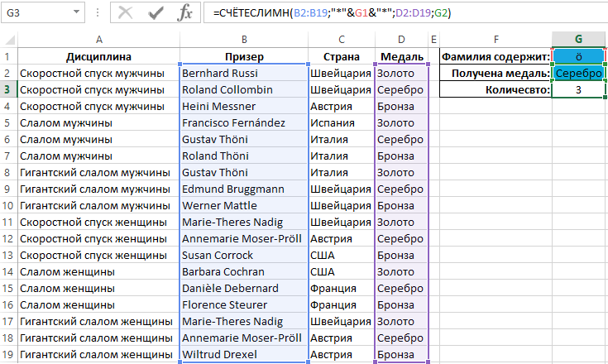This screenshot has width=608, height=364.
Task: Open Insert Function dialog via fx icon
Action: [186, 13]
